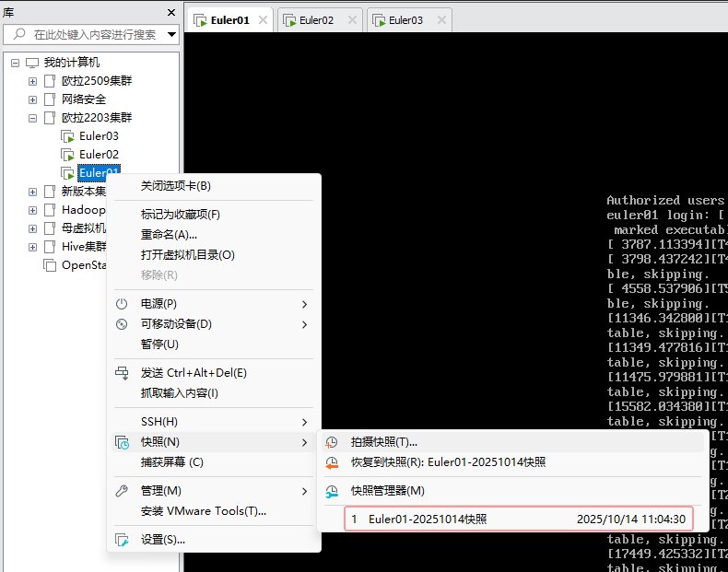Close the Euler03 tab
The height and width of the screenshot is (572, 728).
(x=441, y=20)
